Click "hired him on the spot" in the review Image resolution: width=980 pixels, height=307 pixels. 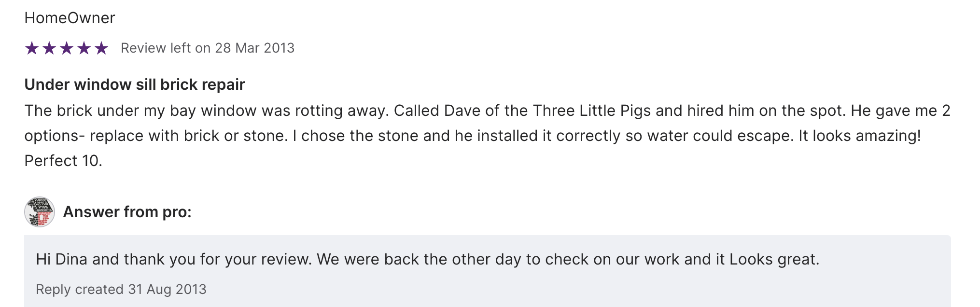tap(766, 111)
